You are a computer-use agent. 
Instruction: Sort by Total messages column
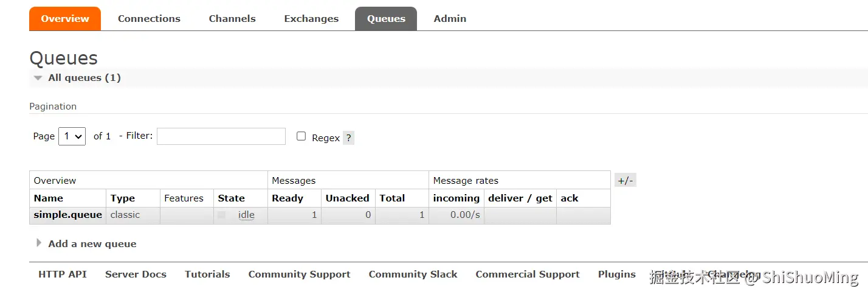tap(392, 198)
